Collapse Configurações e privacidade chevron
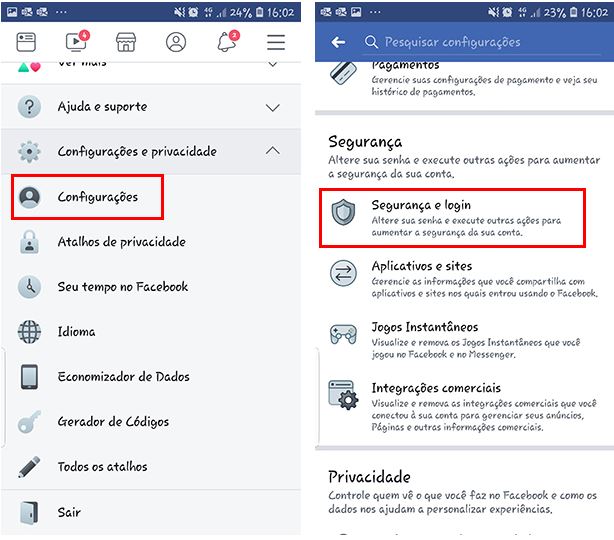Screen dimensions: 614x540 click(273, 151)
